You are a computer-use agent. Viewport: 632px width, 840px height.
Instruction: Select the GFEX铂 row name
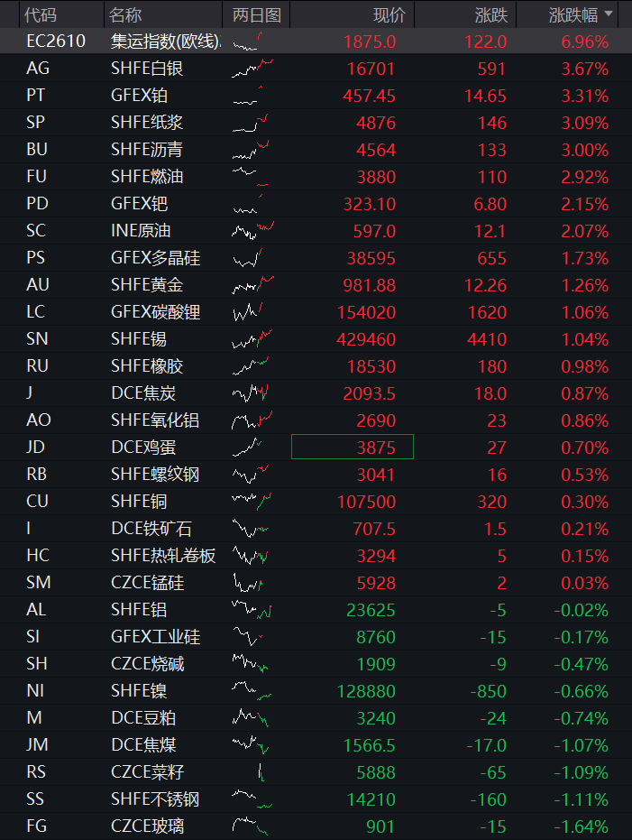pos(139,96)
